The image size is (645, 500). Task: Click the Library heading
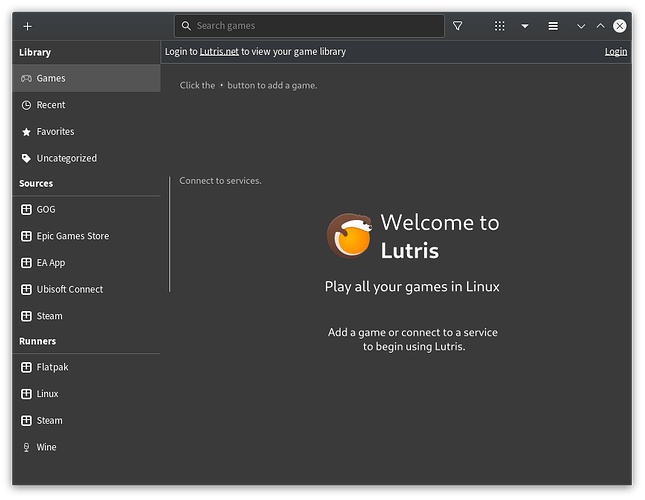pos(35,53)
